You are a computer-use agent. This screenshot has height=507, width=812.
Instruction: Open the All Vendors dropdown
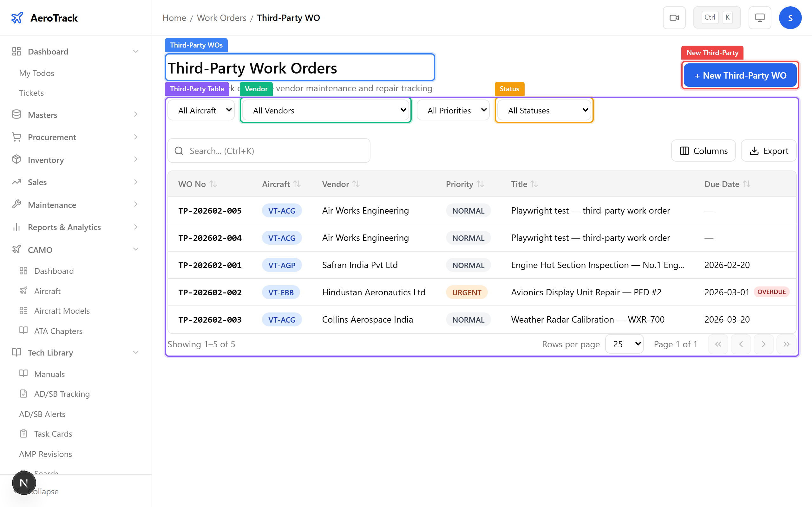coord(325,110)
